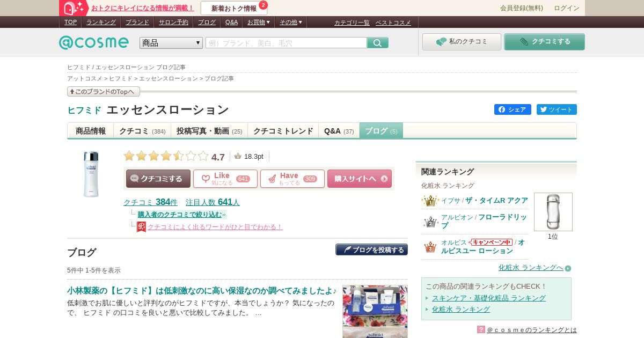Open the ログイン link
The height and width of the screenshot is (338, 644).
coord(567,8)
